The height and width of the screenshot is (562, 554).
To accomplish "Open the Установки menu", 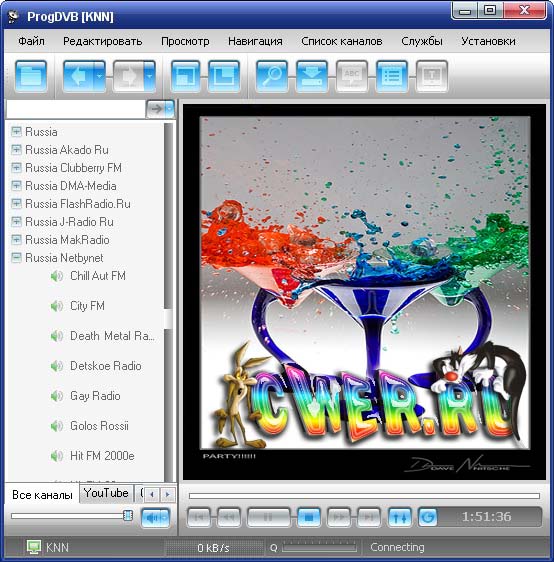I will tap(488, 41).
